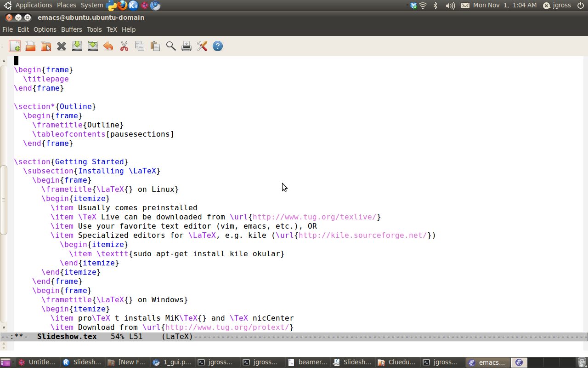Click the scissors Cut icon
This screenshot has height=368, width=588.
click(x=124, y=46)
